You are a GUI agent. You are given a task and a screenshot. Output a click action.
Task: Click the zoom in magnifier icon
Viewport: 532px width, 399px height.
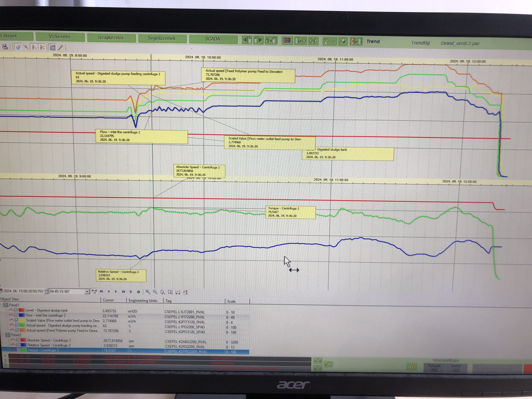pyautogui.click(x=148, y=292)
